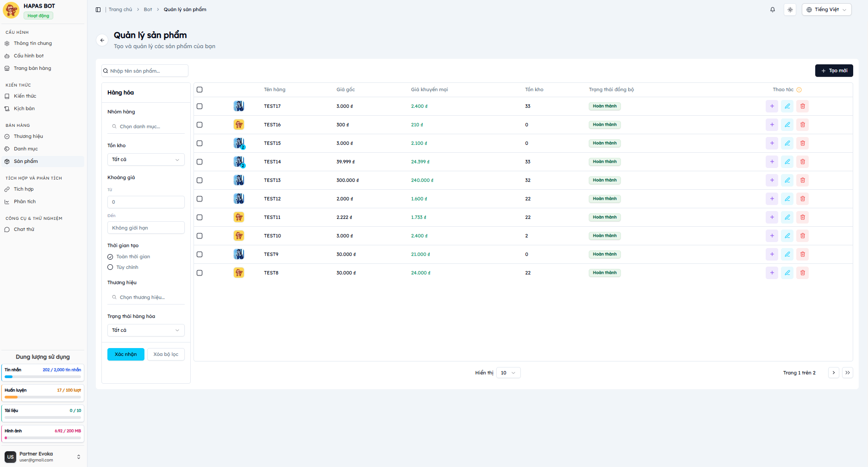
Task: Open the Tiếng Việt language dropdown
Action: point(827,10)
